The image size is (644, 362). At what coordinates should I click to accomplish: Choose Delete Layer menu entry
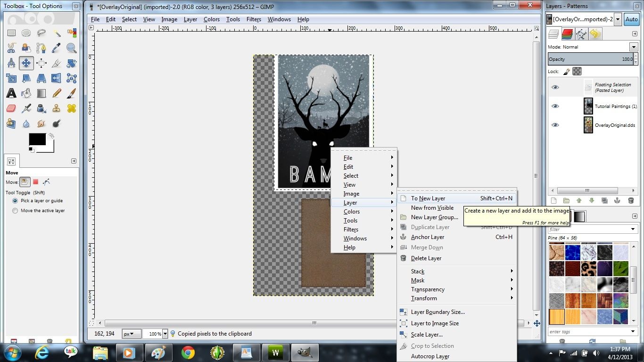(457, 258)
